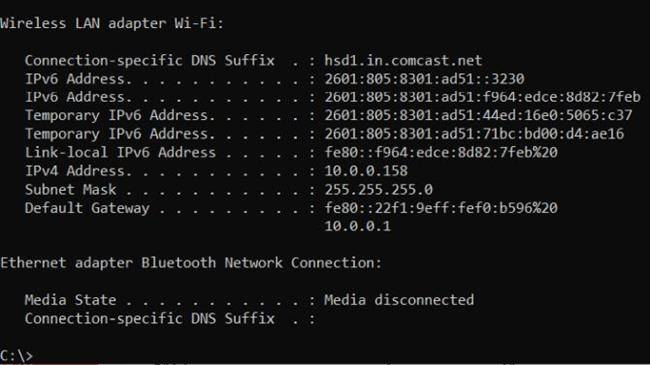Click the IPv6 address ending in 7feb
This screenshot has width=650, height=365.
(483, 97)
